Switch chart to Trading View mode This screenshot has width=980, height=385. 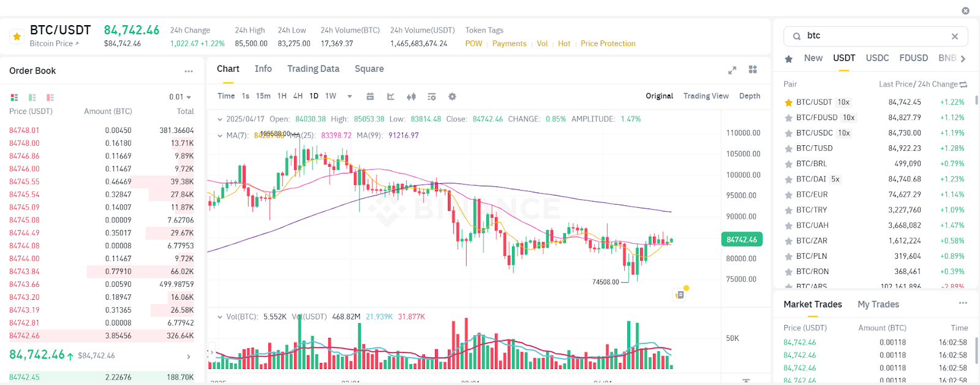pyautogui.click(x=706, y=96)
